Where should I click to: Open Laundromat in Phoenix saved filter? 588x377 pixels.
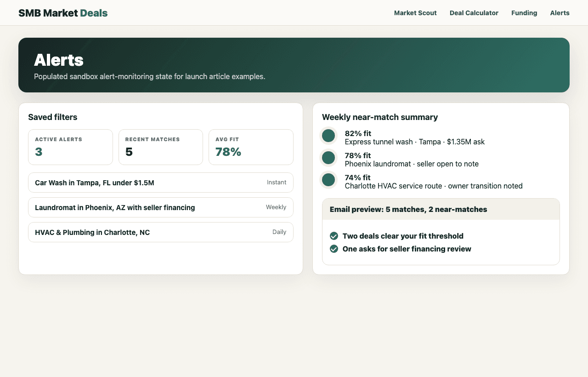tap(161, 207)
